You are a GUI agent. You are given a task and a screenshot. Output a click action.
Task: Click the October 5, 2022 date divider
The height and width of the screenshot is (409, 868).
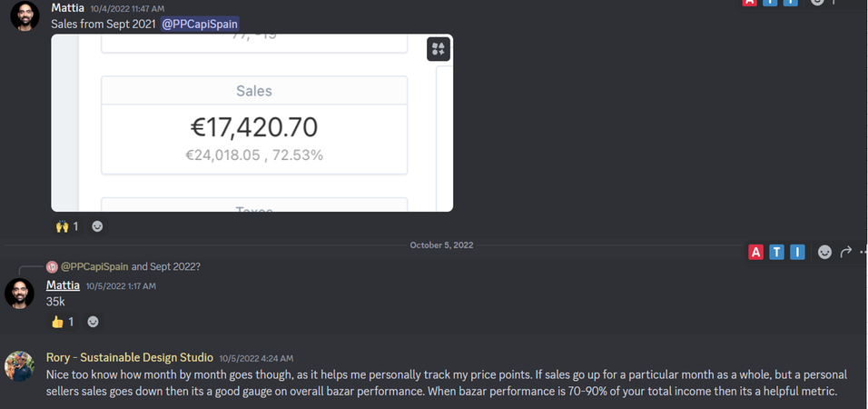(x=441, y=245)
